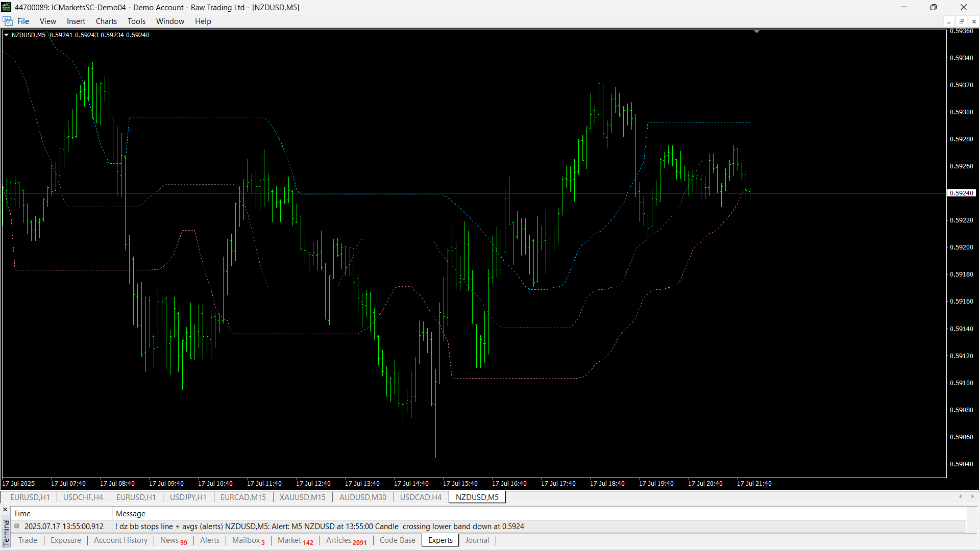Minimize the inner chart window
980x551 pixels.
tap(949, 21)
